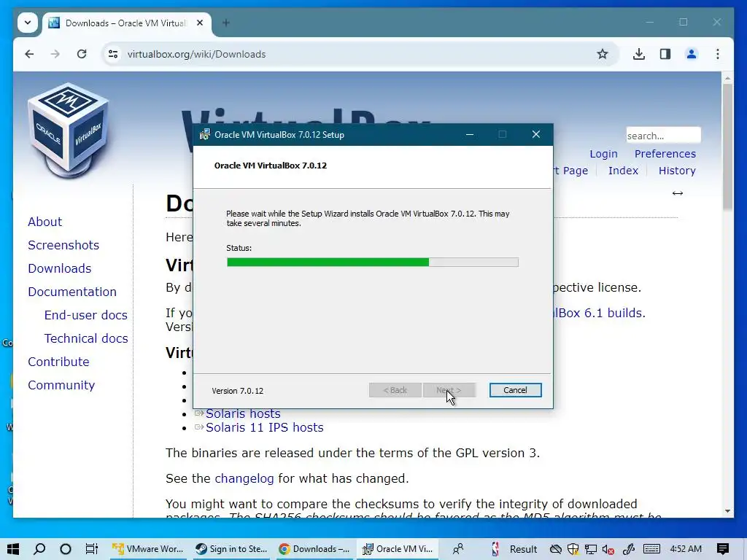Image resolution: width=747 pixels, height=560 pixels.
Task: Click the VirtualBox 6.1 builds link
Action: (600, 313)
